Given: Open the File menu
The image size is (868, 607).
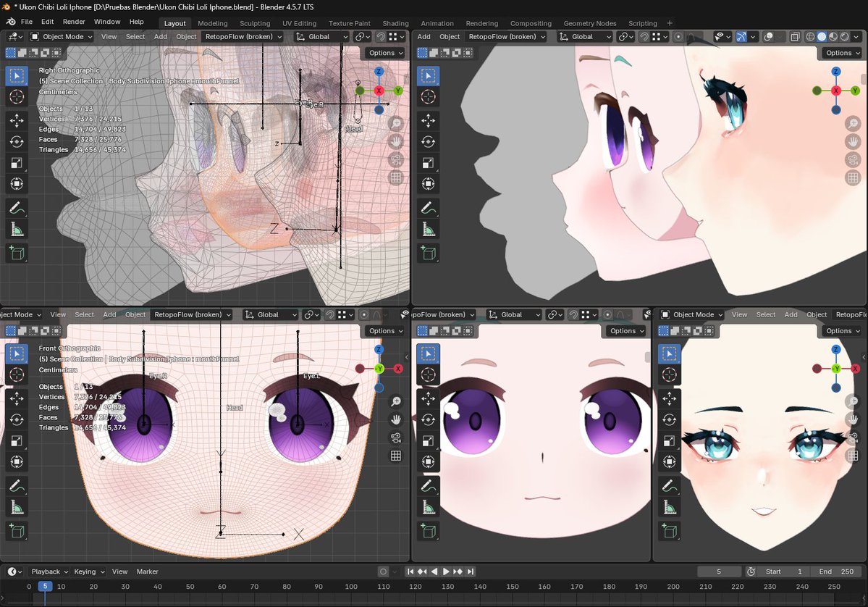Looking at the screenshot, I should 27,22.
